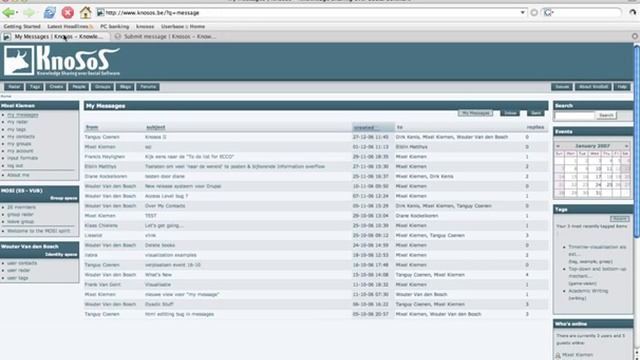The image size is (640, 360).
Task: Click the site icon in the address bar
Action: pyautogui.click(x=100, y=13)
